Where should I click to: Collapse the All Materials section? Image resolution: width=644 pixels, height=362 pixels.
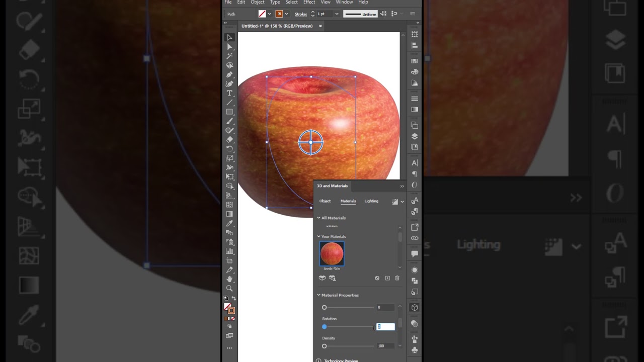pyautogui.click(x=318, y=218)
